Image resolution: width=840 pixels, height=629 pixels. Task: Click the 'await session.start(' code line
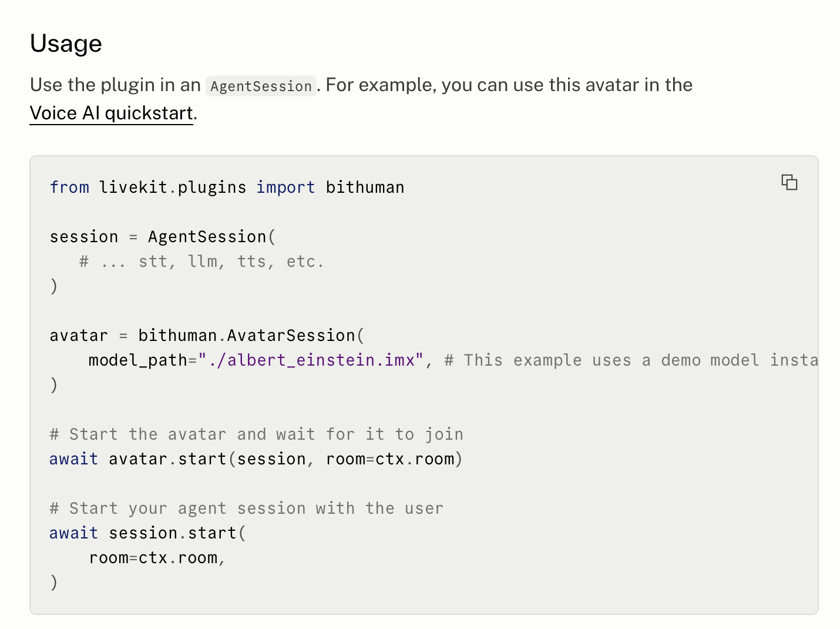click(x=148, y=533)
